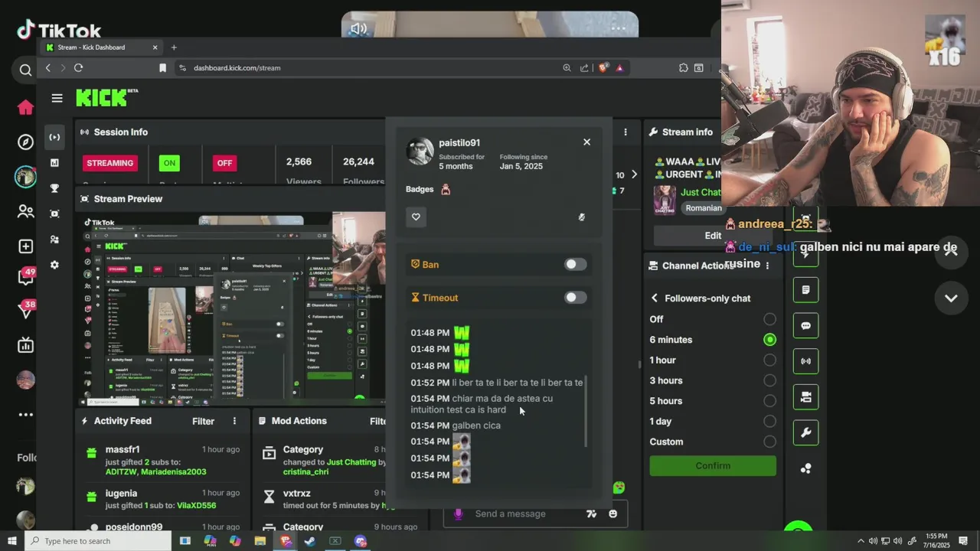Image resolution: width=980 pixels, height=551 pixels.
Task: Open the massfr1 activity entry
Action: tap(162, 460)
